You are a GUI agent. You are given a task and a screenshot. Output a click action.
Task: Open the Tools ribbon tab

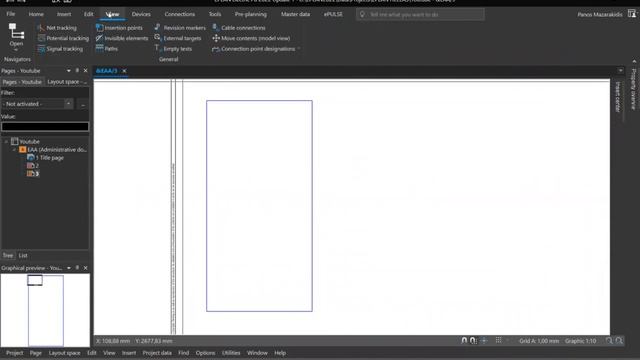(x=215, y=14)
